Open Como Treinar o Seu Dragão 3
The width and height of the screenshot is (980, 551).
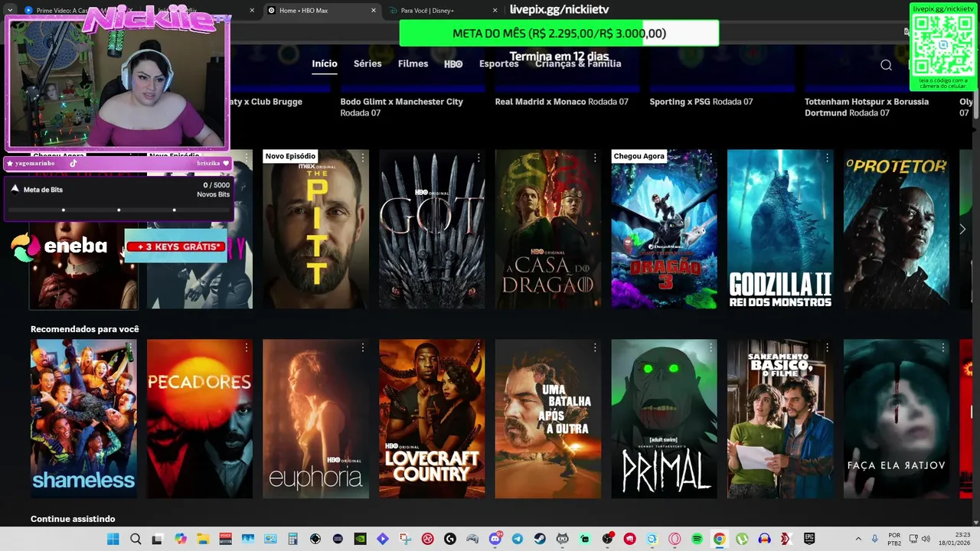pyautogui.click(x=664, y=229)
